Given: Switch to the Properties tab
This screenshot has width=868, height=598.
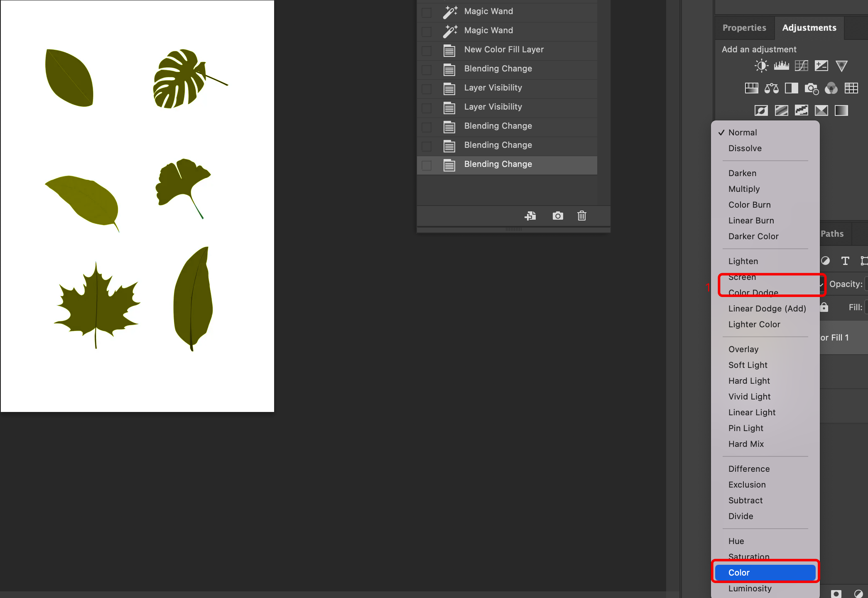Looking at the screenshot, I should click(x=744, y=28).
